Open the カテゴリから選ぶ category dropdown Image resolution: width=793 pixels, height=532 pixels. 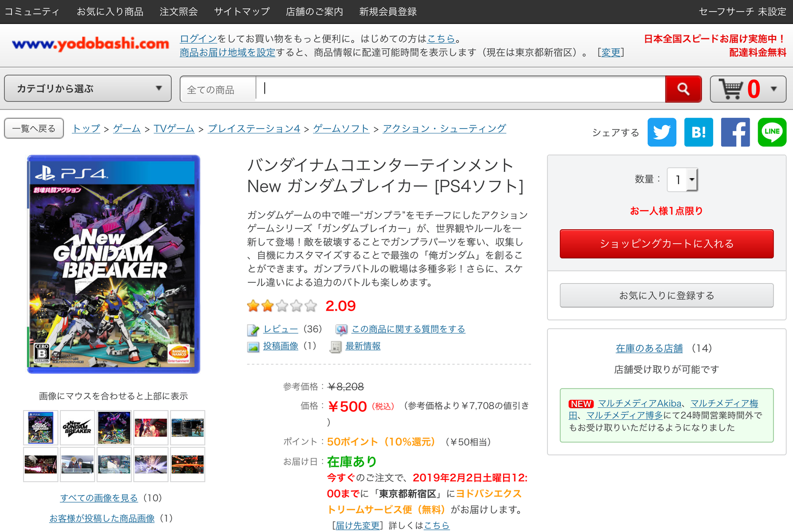coord(88,89)
